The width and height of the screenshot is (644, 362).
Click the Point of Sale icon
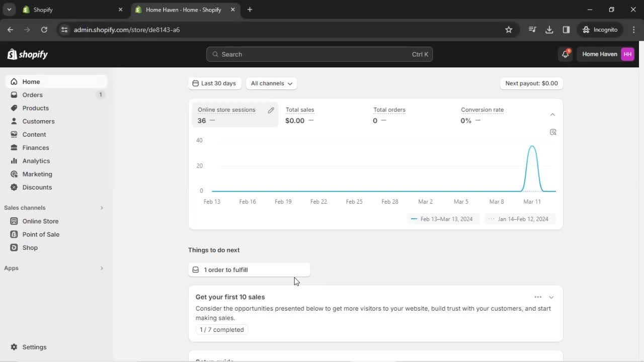[14, 234]
